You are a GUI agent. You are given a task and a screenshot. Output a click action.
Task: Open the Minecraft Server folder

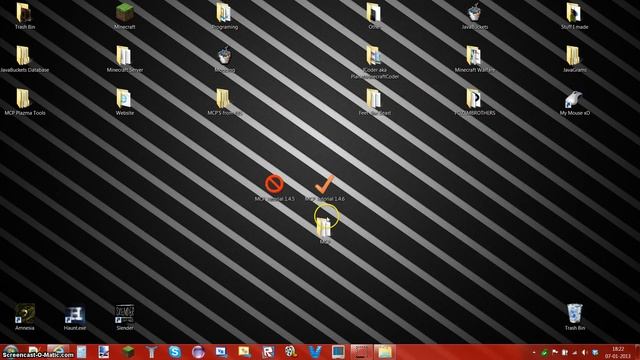point(124,59)
